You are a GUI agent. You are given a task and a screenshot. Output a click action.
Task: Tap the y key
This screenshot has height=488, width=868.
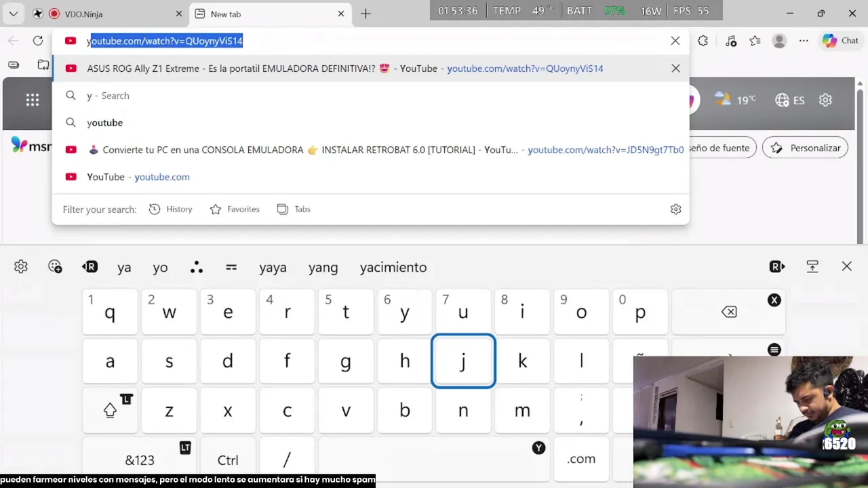(x=405, y=312)
